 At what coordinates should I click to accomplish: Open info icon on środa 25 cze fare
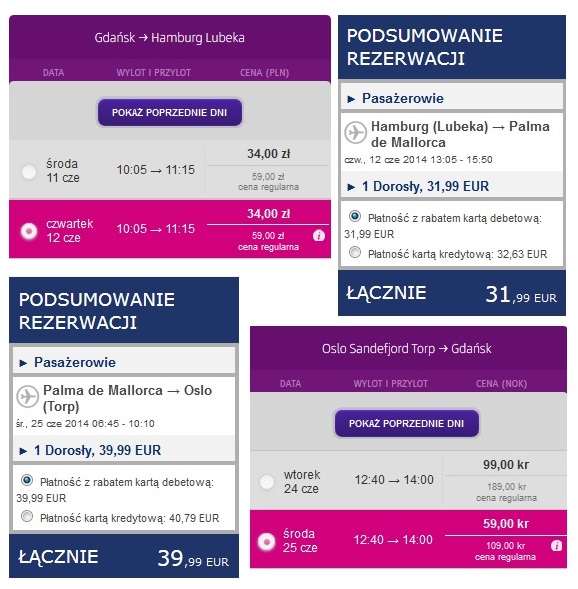coord(556,546)
